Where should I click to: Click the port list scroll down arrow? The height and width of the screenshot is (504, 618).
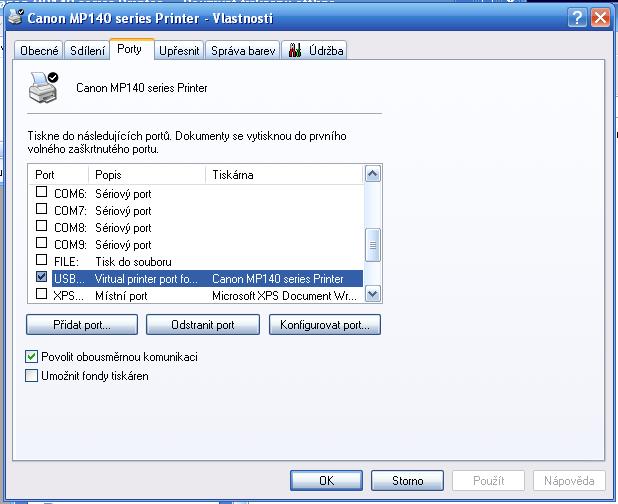point(372,294)
